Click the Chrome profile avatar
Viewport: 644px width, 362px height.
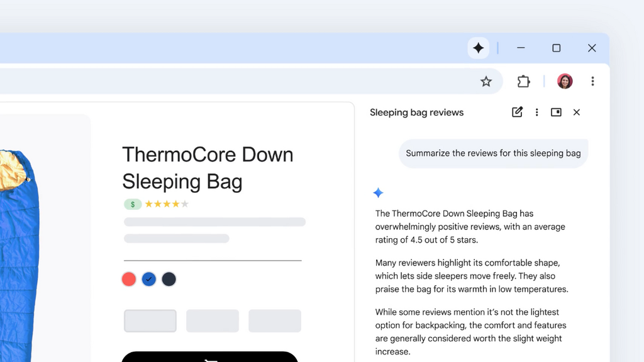click(564, 81)
